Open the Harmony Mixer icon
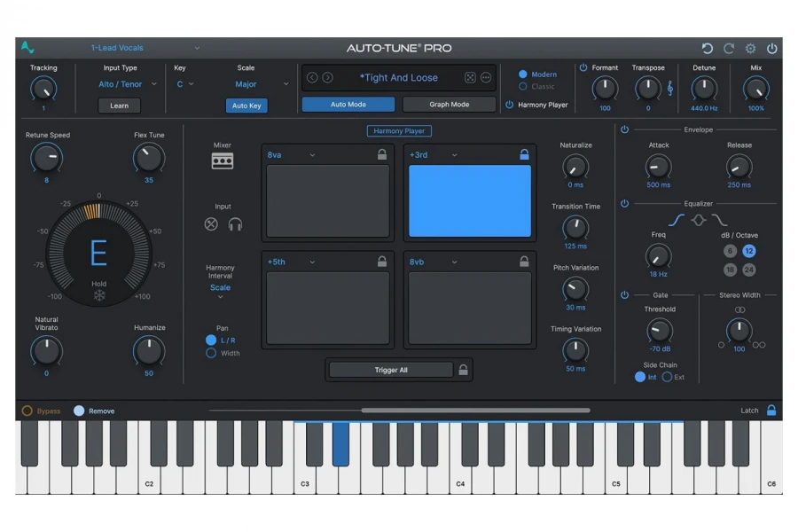 (223, 160)
